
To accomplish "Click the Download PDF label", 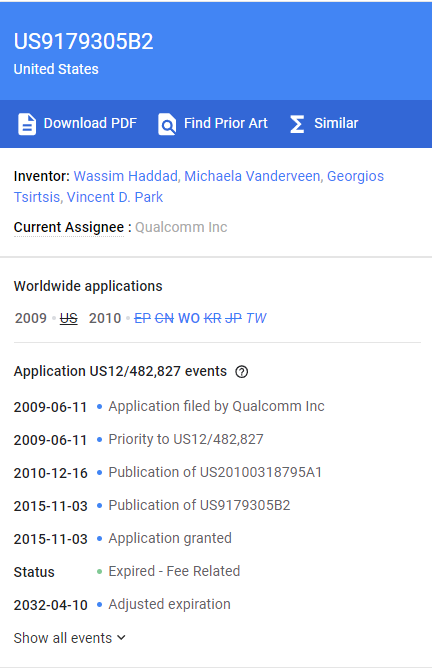I will (90, 124).
